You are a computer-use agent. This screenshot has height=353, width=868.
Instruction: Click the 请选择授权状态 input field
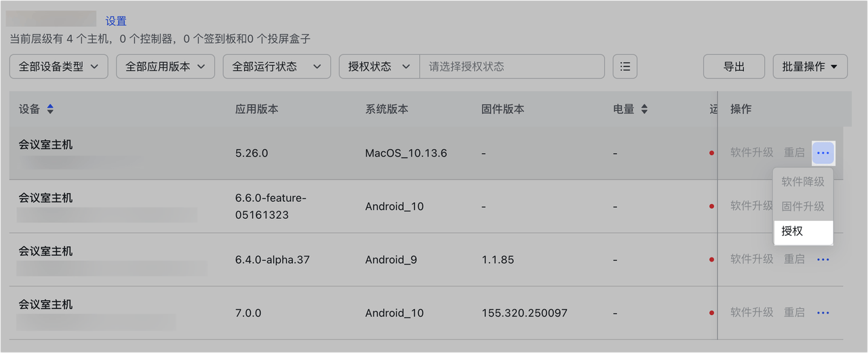click(x=512, y=66)
